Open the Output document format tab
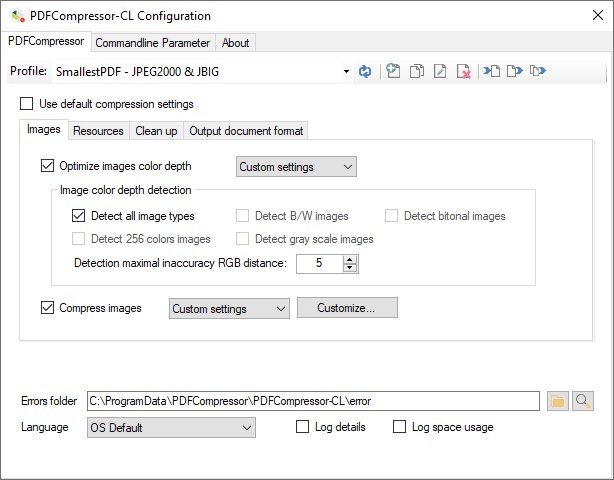The width and height of the screenshot is (614, 480). coord(247,131)
